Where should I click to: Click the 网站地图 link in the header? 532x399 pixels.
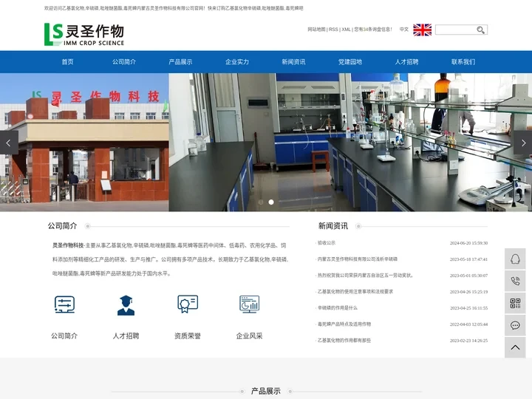click(316, 30)
